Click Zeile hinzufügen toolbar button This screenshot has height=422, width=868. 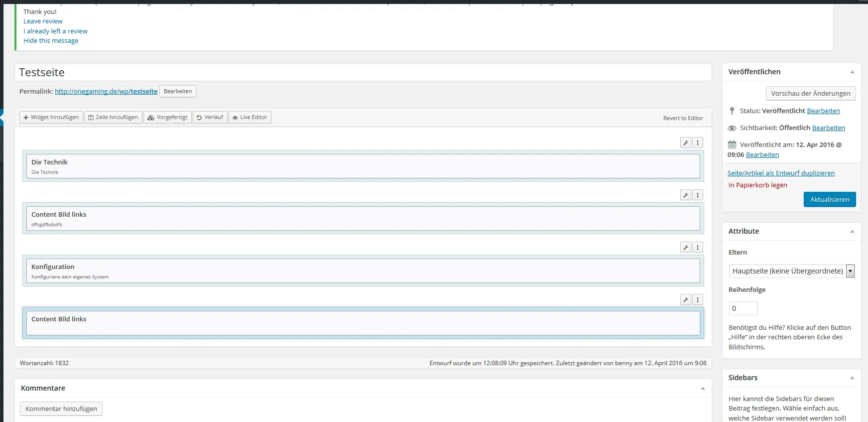coord(113,118)
